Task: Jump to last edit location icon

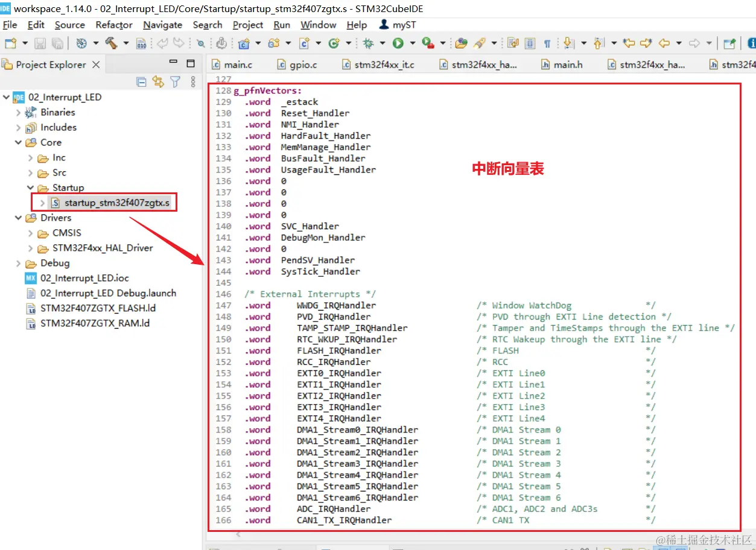Action: pyautogui.click(x=629, y=43)
